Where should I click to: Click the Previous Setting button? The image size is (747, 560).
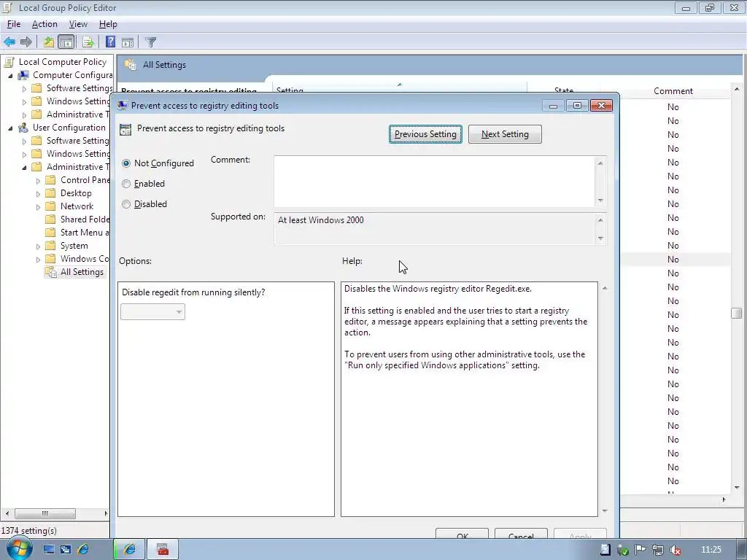425,134
